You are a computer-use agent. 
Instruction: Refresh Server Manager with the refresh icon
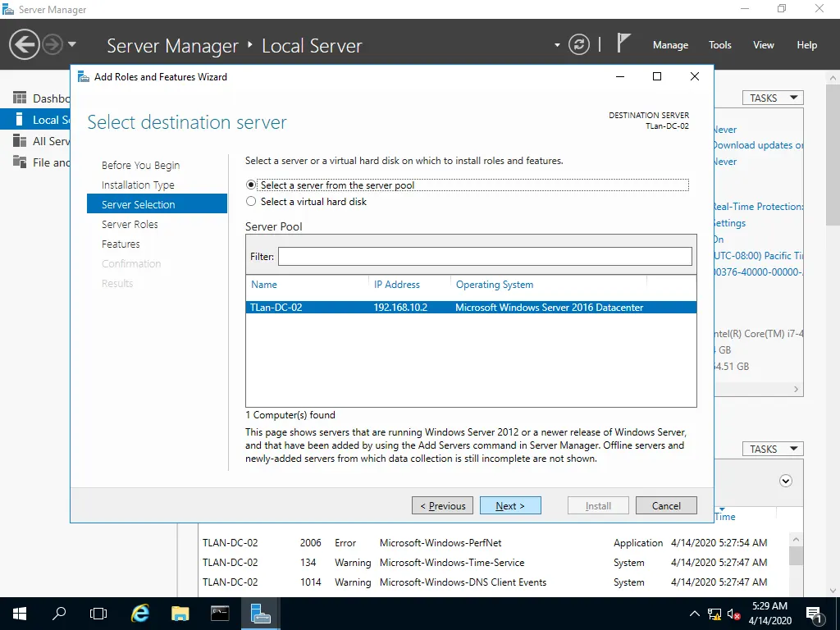click(x=578, y=44)
